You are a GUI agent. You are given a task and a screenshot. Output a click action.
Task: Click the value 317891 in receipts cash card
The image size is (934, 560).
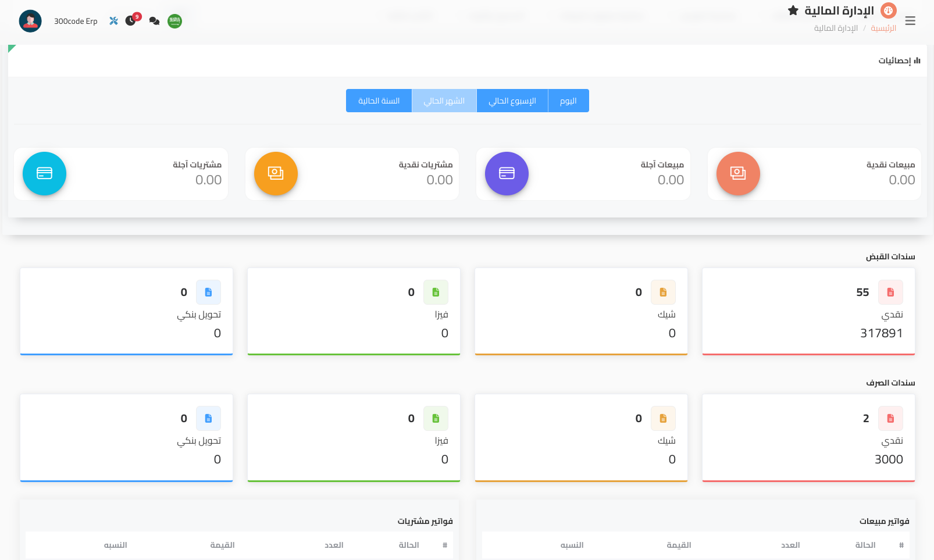(x=882, y=333)
